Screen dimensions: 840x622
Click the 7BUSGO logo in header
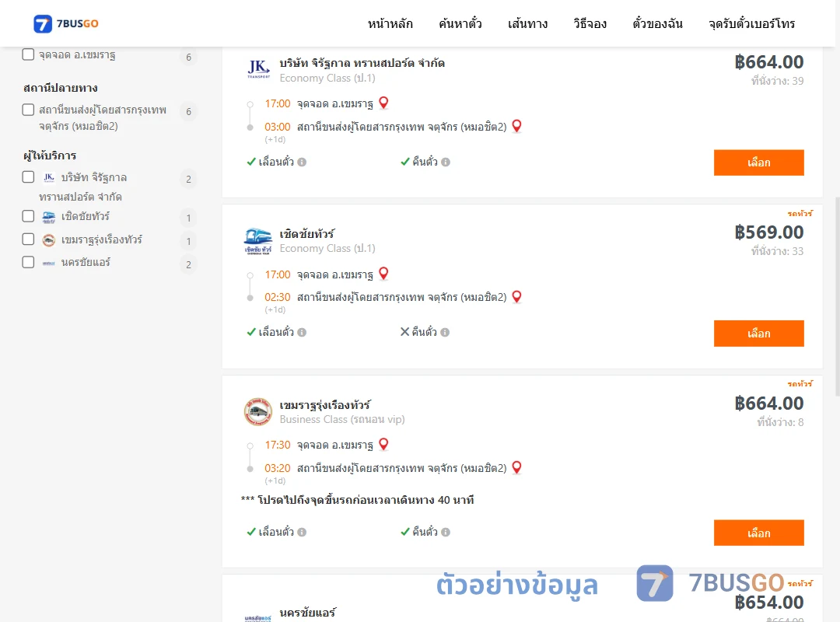(x=66, y=23)
